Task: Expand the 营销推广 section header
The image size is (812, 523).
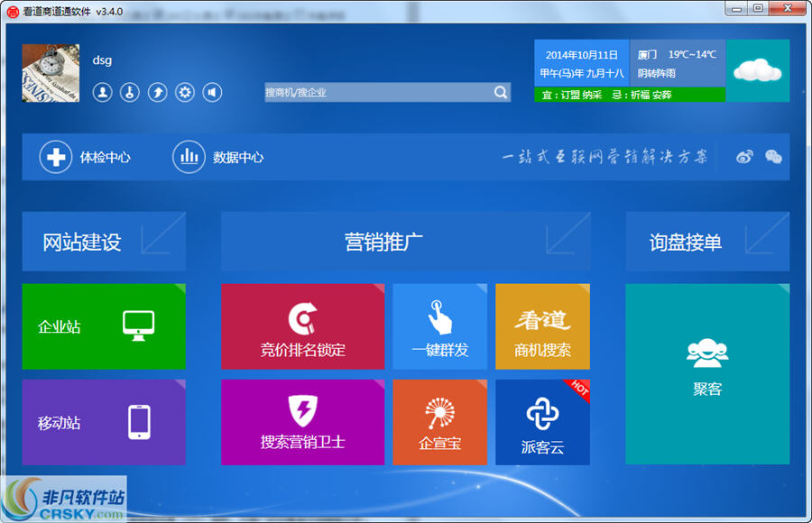Action: pyautogui.click(x=405, y=242)
